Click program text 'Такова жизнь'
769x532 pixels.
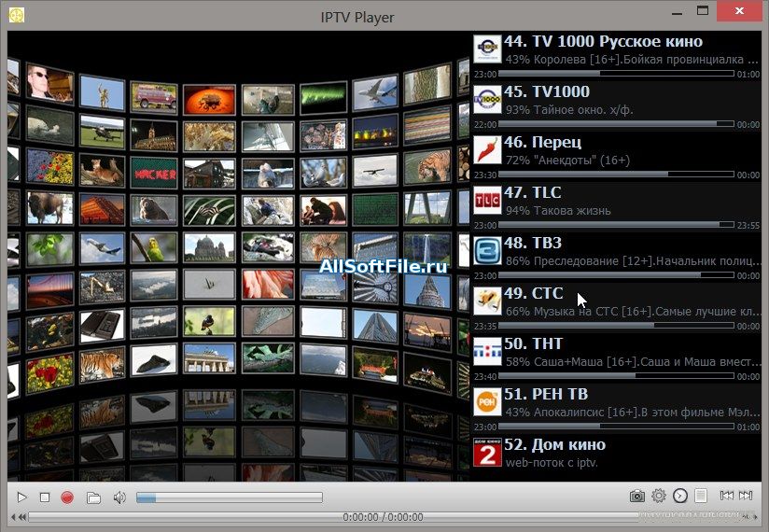tap(572, 211)
